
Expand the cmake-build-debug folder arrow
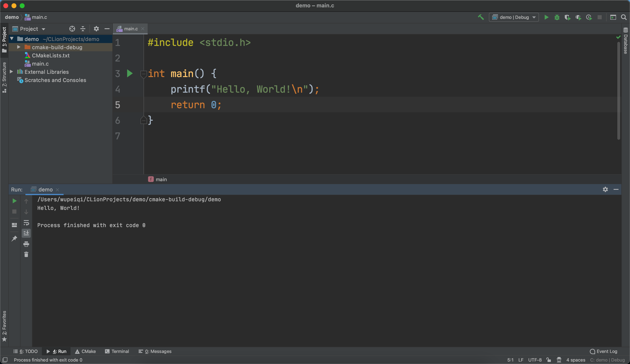[x=19, y=47]
